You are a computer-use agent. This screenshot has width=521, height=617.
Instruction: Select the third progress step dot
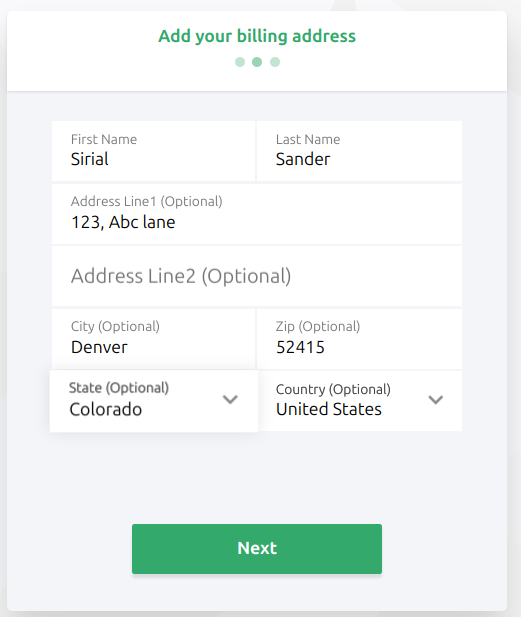(x=275, y=62)
